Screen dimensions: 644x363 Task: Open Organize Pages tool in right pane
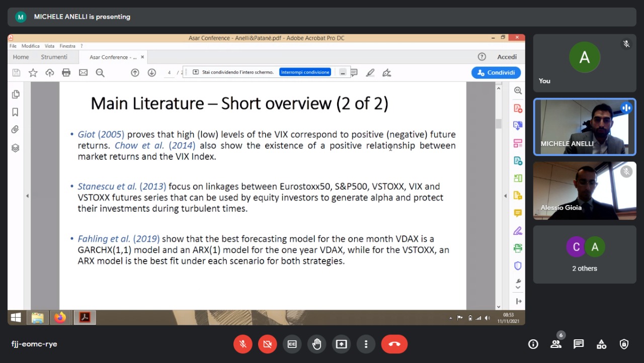tap(518, 143)
